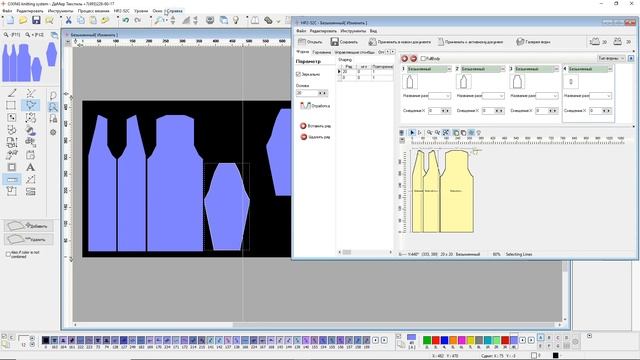The height and width of the screenshot is (360, 640).
Task: Open shape 2 name dropdown
Action: tap(503, 69)
